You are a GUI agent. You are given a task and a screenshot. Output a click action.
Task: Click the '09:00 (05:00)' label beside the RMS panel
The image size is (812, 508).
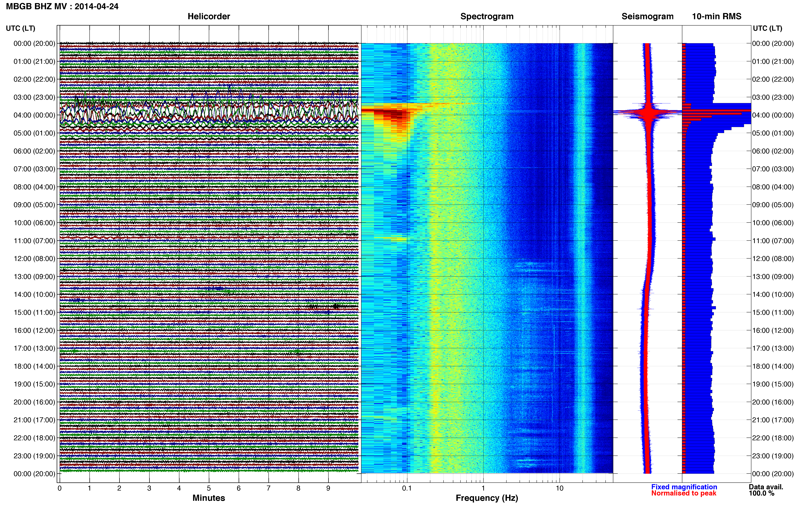[773, 205]
